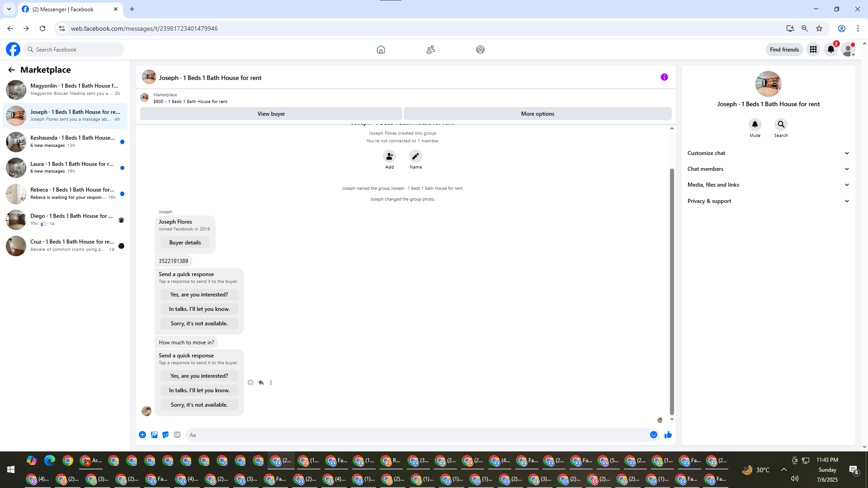868x488 pixels.
Task: Click the GIF picker icon
Action: tap(177, 435)
